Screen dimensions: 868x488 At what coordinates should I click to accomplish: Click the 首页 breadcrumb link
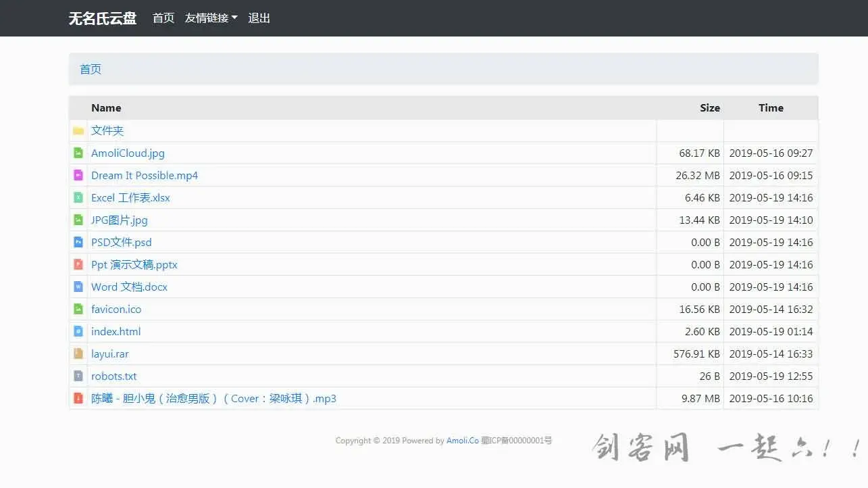(x=91, y=69)
